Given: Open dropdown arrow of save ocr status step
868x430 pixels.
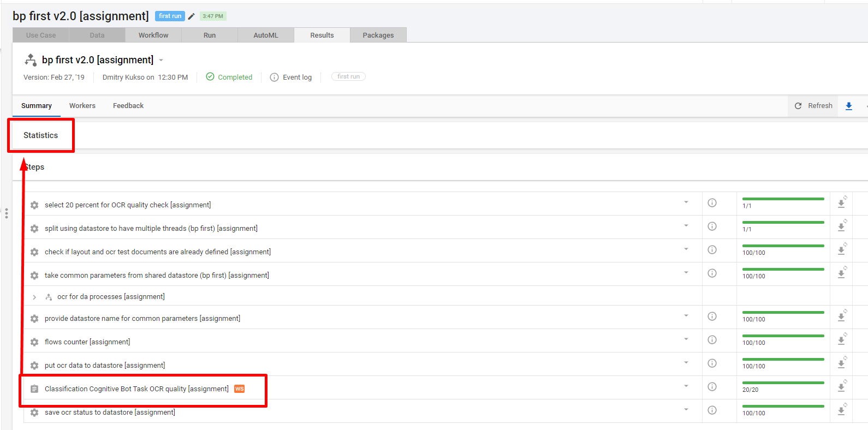Looking at the screenshot, I should pyautogui.click(x=686, y=410).
